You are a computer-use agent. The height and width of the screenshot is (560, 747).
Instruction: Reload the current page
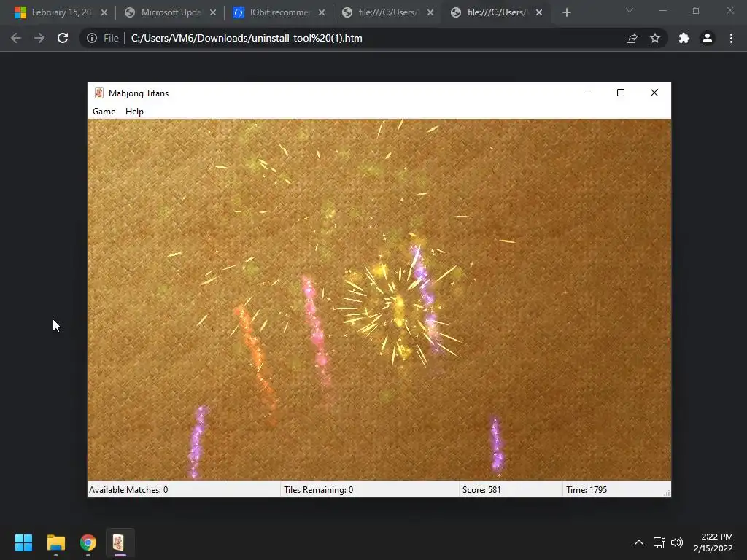pos(63,38)
